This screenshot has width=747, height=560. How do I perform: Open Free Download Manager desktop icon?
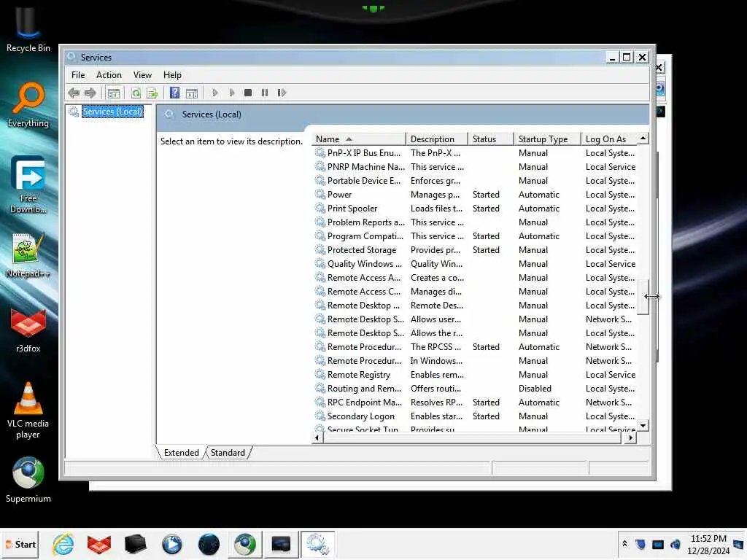coord(28,184)
